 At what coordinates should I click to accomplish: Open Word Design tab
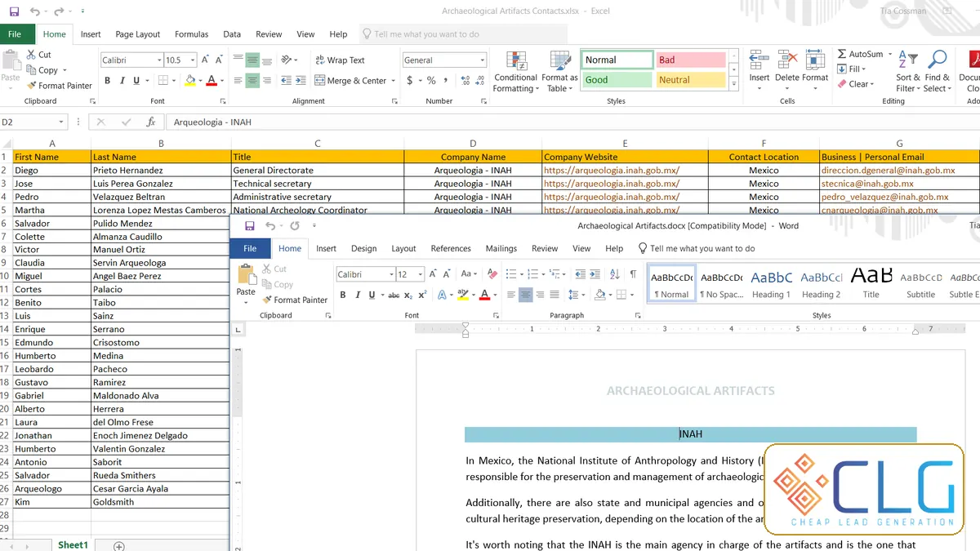(363, 248)
